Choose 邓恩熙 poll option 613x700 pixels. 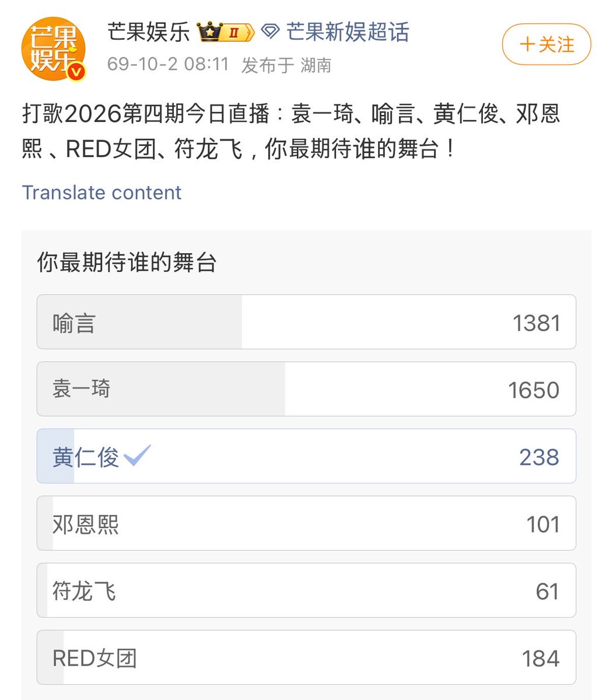pos(306,523)
